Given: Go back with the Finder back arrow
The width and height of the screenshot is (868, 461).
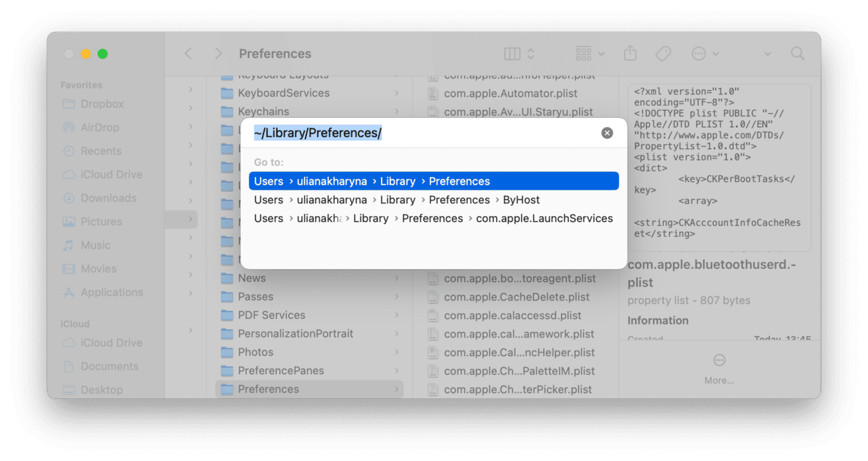Looking at the screenshot, I should [188, 54].
